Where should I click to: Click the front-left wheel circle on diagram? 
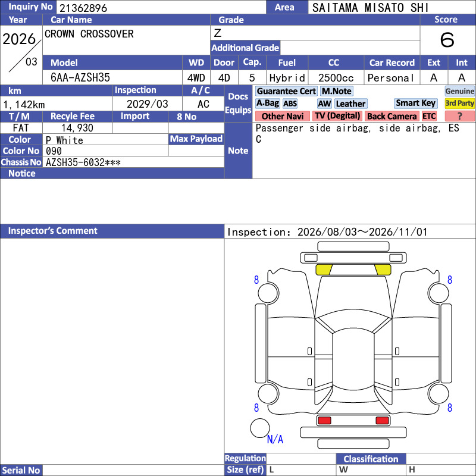[x=268, y=293]
